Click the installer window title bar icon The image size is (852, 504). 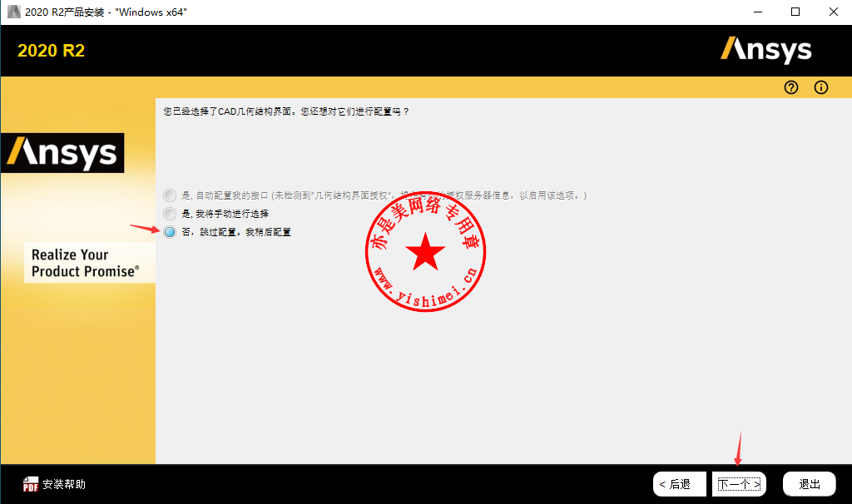click(13, 12)
